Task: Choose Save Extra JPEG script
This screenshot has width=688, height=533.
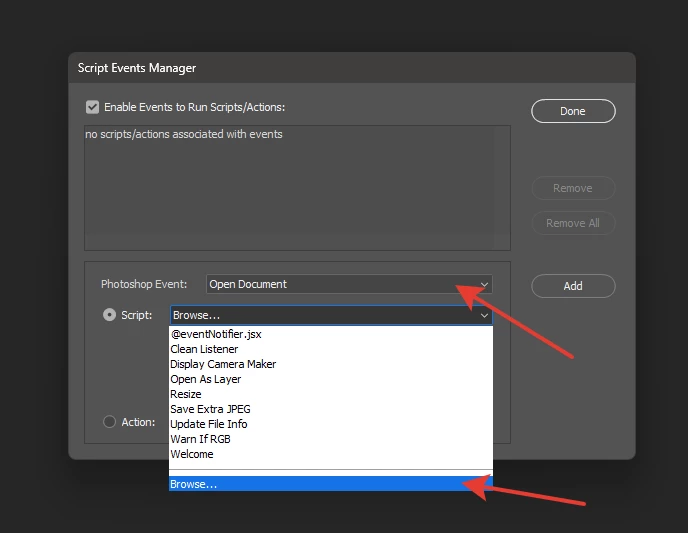Action: pyautogui.click(x=331, y=409)
